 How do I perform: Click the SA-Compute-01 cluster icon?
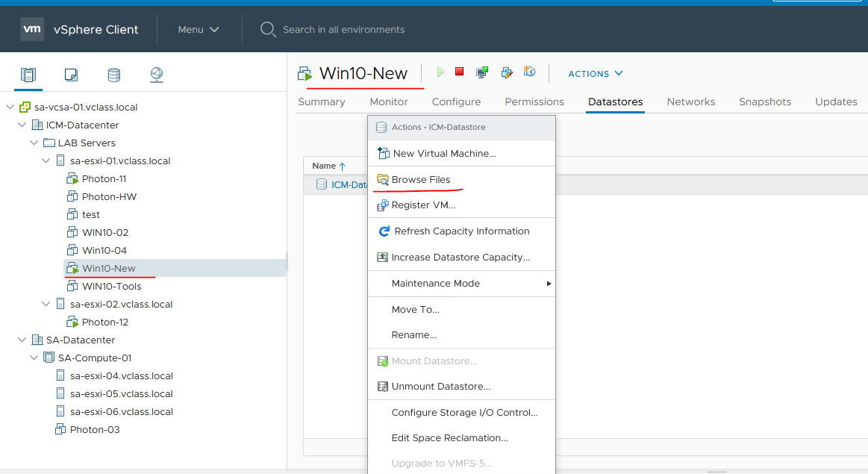49,357
